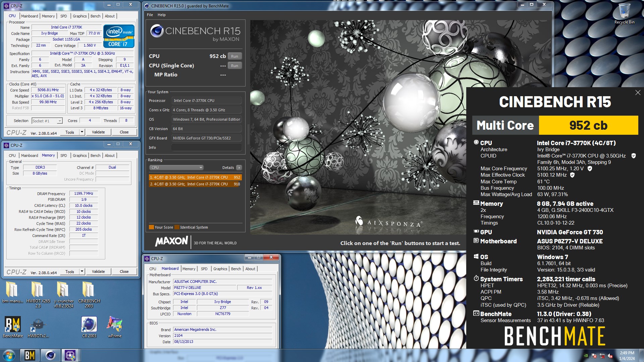
Task: Expand Tools dropdown arrow in Memory CPU-Z window
Action: pos(82,271)
